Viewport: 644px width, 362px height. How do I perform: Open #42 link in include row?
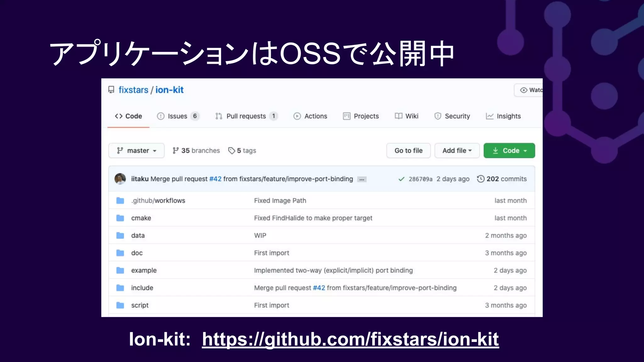point(319,288)
